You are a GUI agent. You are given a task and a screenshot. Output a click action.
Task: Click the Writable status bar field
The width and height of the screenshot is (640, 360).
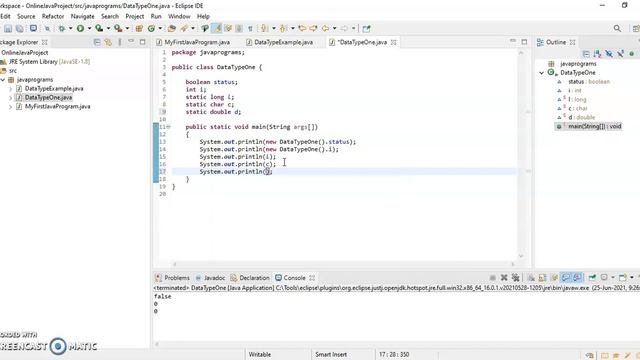point(260,355)
